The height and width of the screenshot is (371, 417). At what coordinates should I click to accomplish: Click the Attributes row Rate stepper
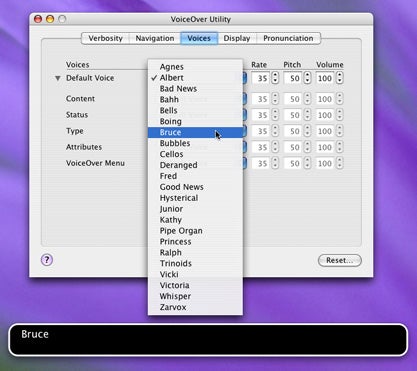click(x=275, y=147)
